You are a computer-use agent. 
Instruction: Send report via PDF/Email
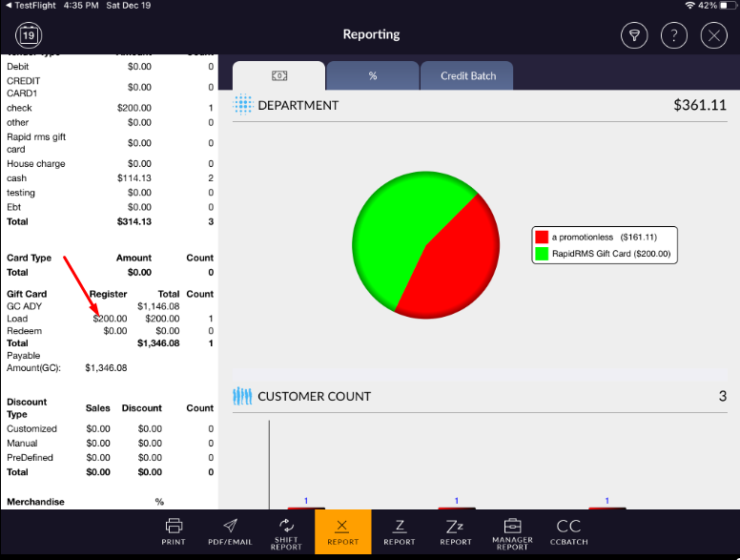[230, 531]
